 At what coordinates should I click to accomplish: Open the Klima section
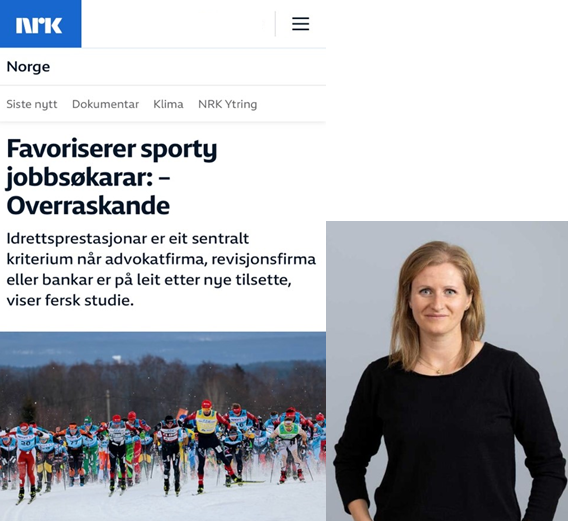pos(168,104)
